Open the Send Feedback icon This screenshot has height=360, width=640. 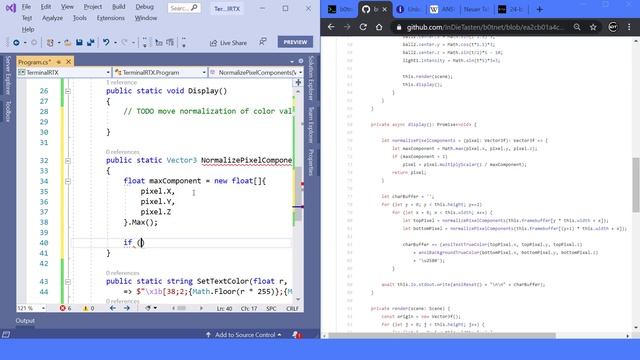[x=262, y=42]
